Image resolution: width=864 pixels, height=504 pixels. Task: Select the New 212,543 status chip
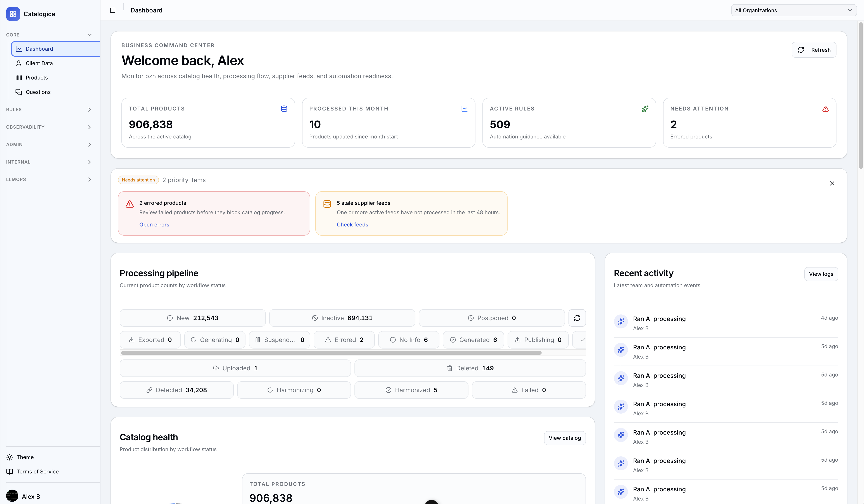(x=193, y=318)
